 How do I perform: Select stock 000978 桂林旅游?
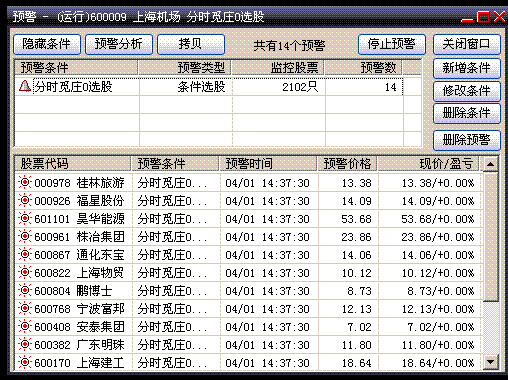tap(79, 183)
